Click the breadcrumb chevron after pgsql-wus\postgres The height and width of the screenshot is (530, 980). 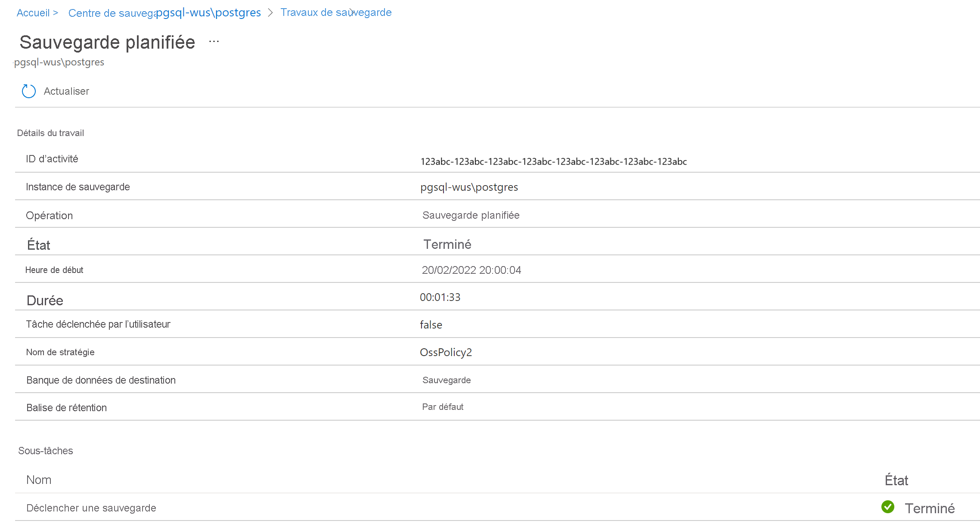click(x=270, y=13)
